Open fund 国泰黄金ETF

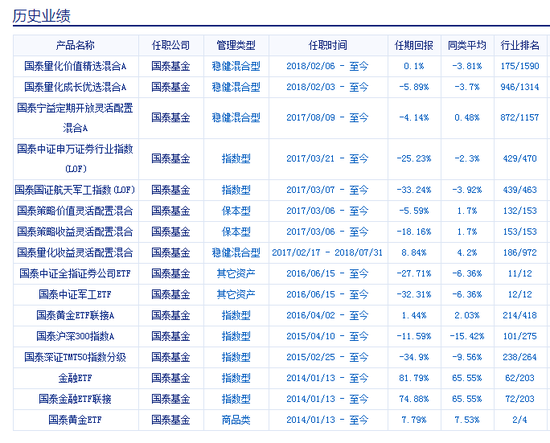tap(75, 419)
